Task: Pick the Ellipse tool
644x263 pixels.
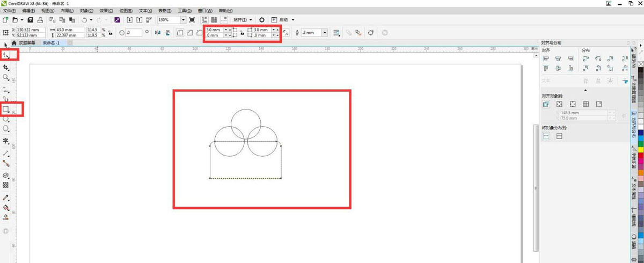Action: [x=6, y=120]
